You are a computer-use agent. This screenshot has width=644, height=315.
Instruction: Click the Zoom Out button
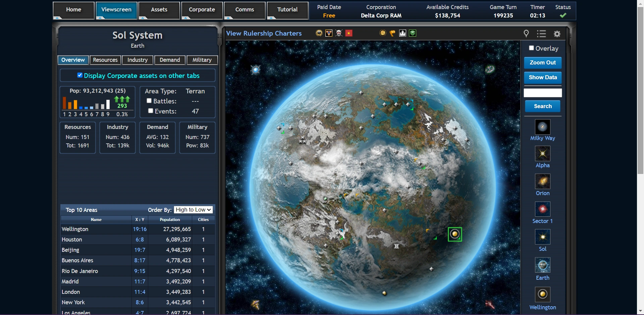543,63
